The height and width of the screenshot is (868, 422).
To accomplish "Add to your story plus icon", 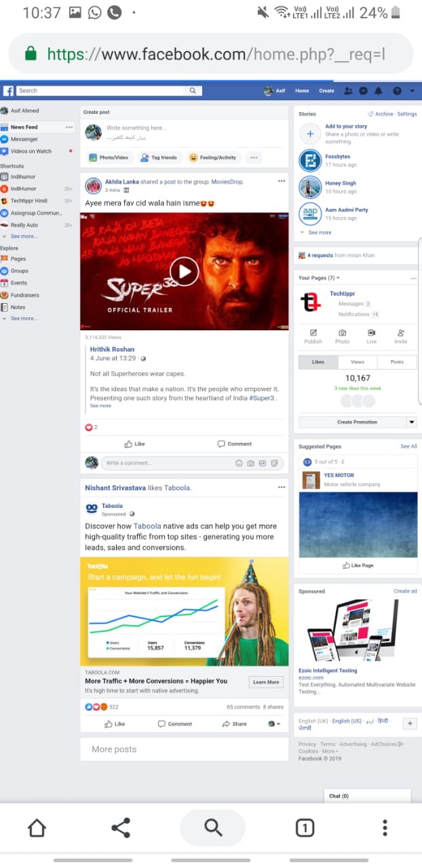I will [x=310, y=134].
